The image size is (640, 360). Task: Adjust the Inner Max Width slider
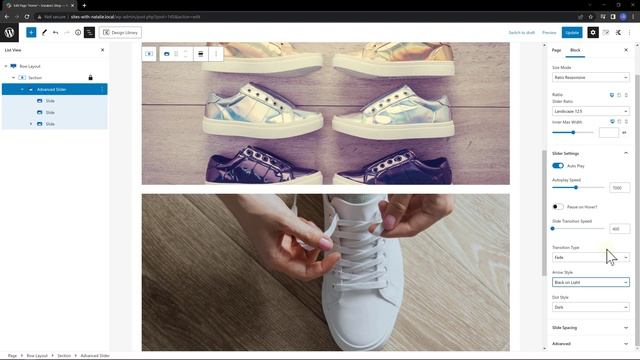[573, 132]
